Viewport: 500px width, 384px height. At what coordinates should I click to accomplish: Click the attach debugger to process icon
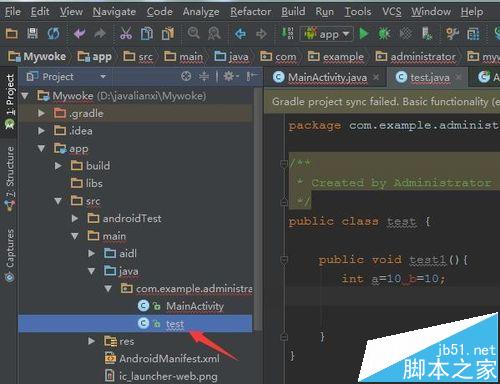[427, 34]
